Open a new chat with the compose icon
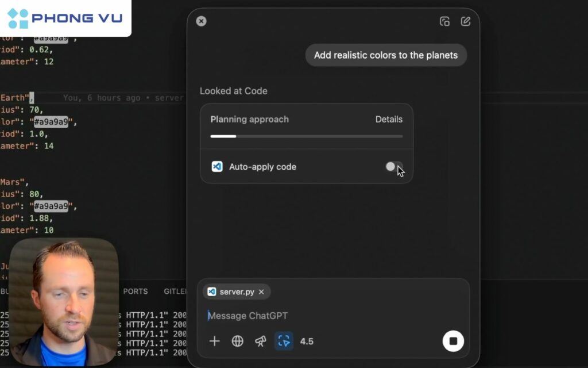The height and width of the screenshot is (368, 588). pyautogui.click(x=465, y=21)
